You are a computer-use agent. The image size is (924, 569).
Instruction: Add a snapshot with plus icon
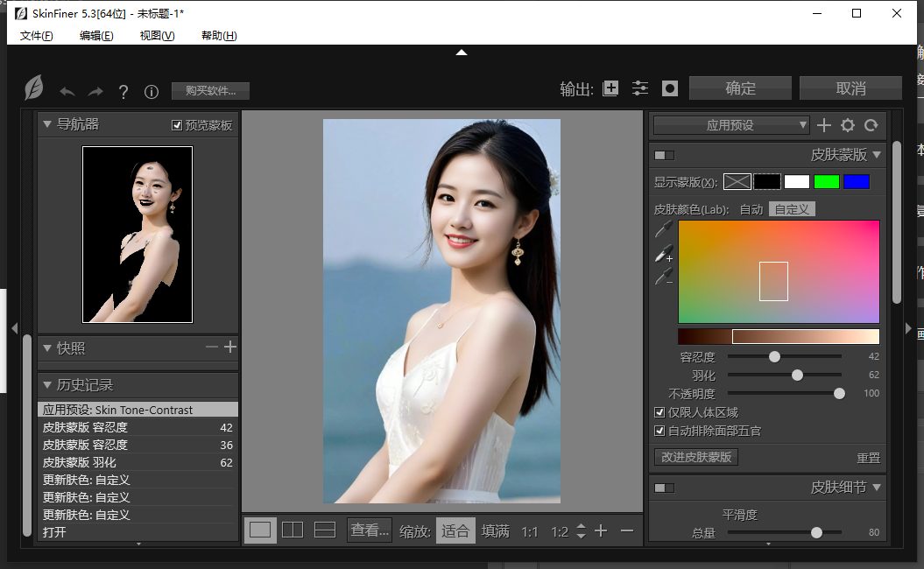pos(230,347)
